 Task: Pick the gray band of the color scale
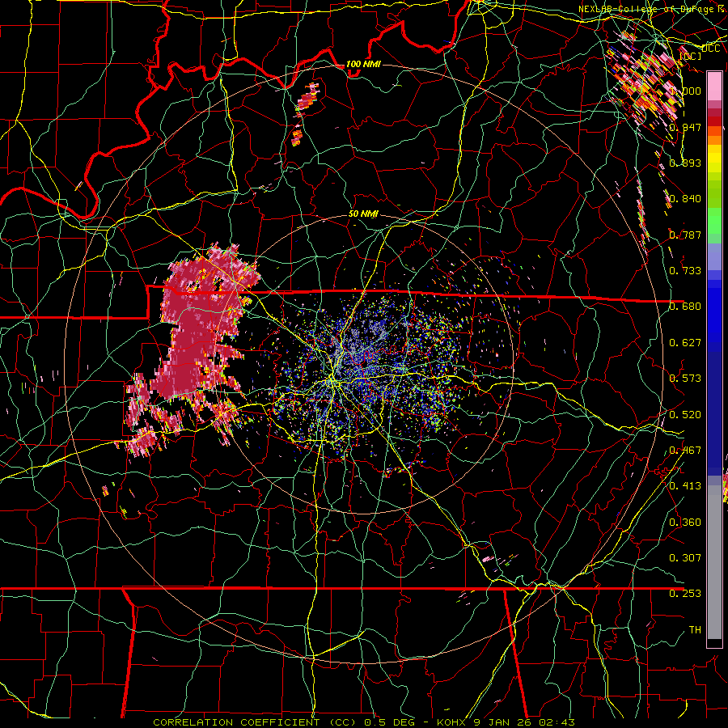(714, 562)
